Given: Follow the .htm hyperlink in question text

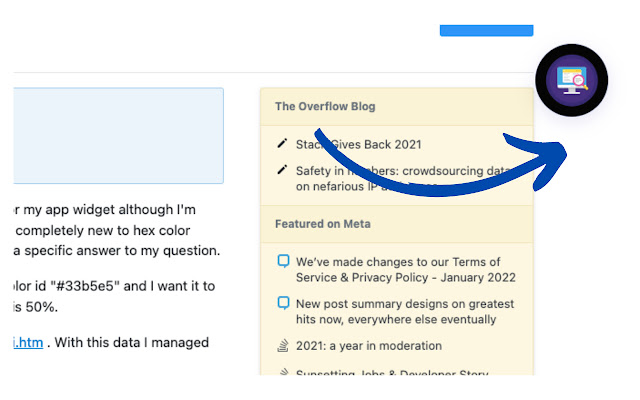Looking at the screenshot, I should pyautogui.click(x=27, y=342).
